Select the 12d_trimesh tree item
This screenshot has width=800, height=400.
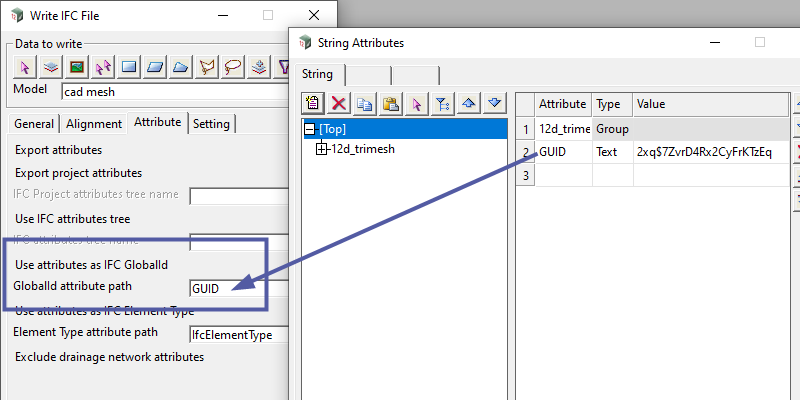(x=363, y=149)
